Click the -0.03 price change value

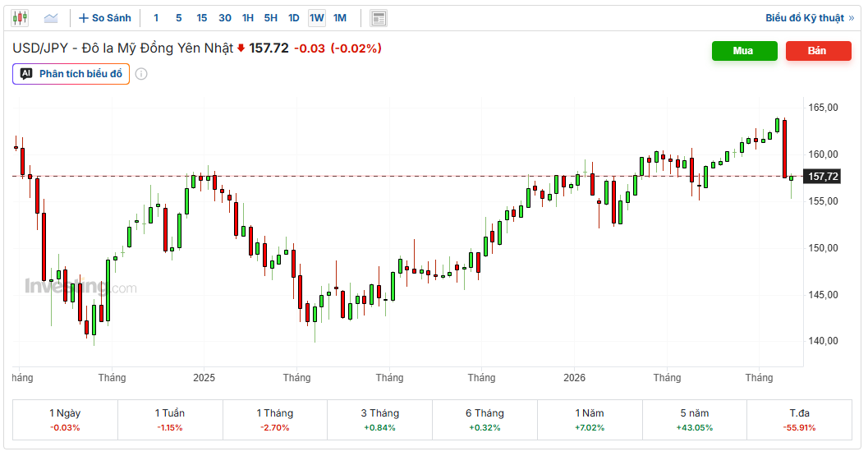pos(310,48)
